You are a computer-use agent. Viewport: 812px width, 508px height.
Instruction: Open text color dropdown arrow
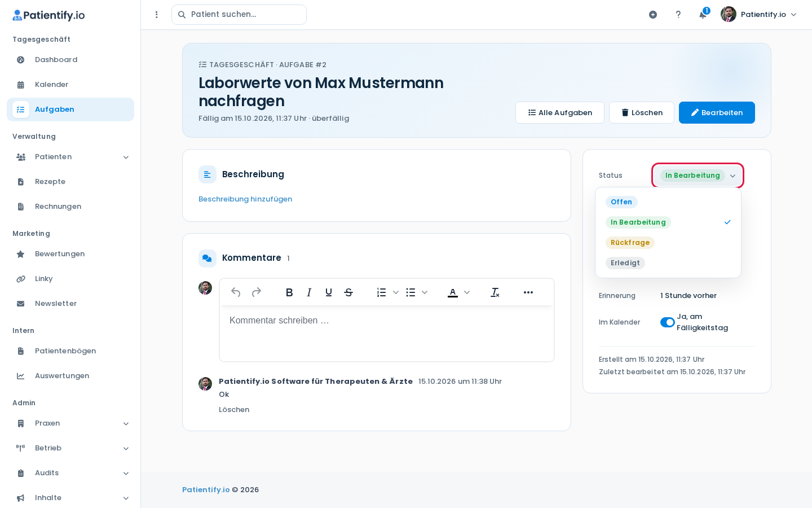[x=467, y=292]
